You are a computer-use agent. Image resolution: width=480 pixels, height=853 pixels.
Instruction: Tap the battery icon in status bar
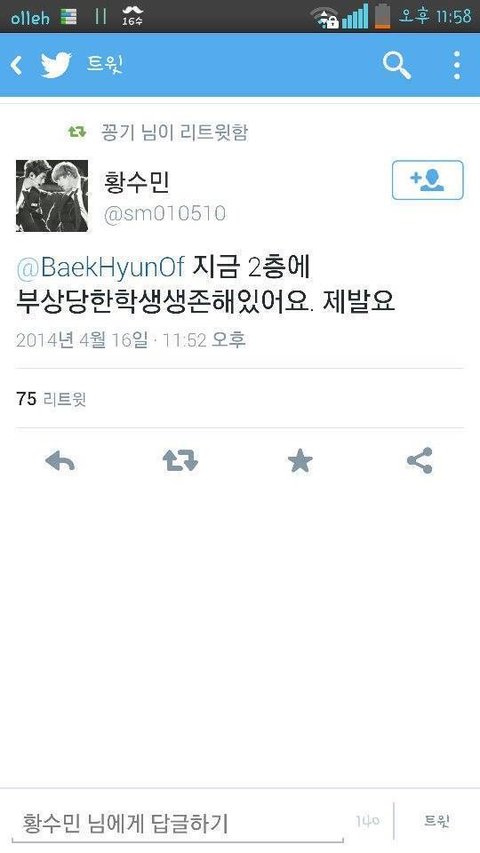(383, 16)
